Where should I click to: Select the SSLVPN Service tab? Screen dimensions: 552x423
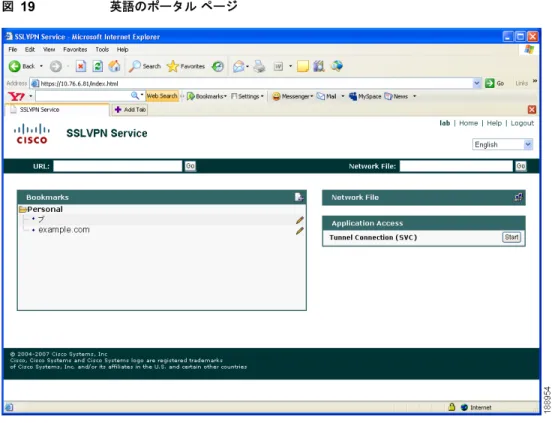pyautogui.click(x=57, y=110)
